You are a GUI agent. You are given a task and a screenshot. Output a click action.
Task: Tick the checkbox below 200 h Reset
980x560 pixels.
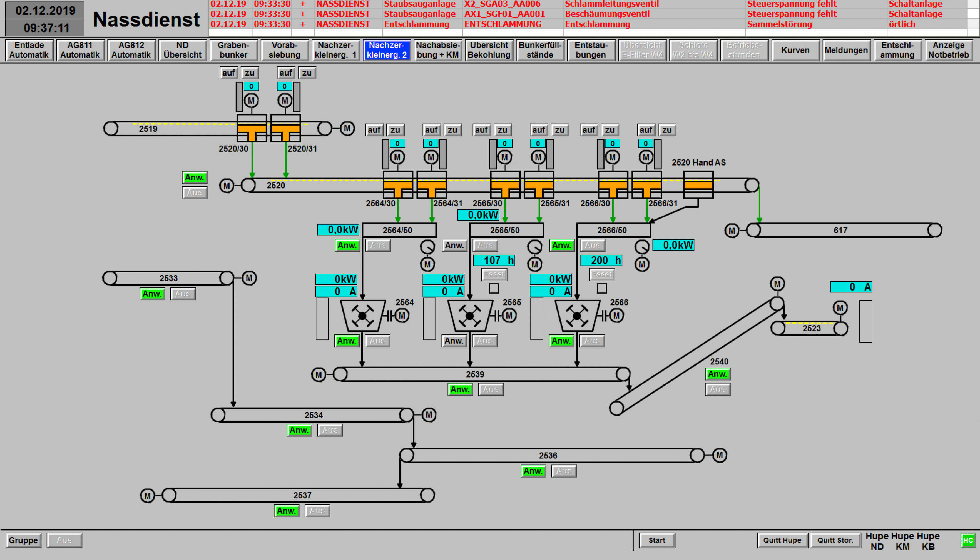point(602,288)
